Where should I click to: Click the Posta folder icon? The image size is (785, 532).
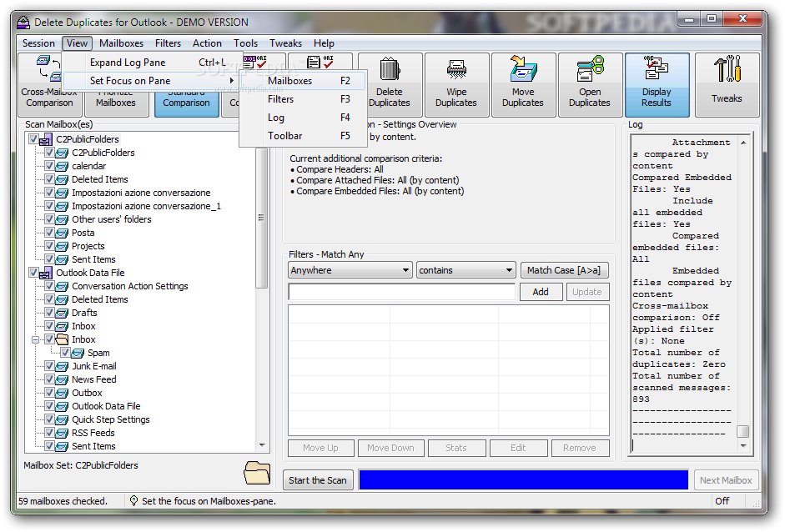pyautogui.click(x=62, y=233)
